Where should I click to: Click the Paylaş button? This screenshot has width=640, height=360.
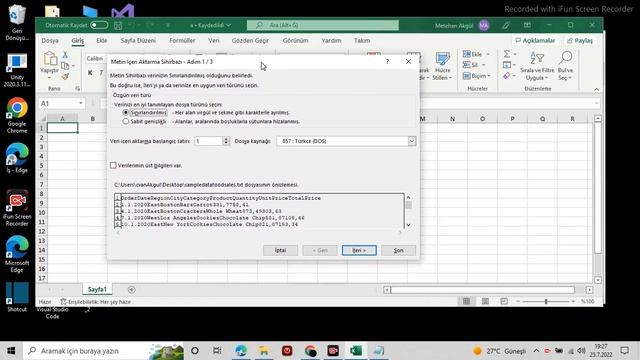(580, 40)
